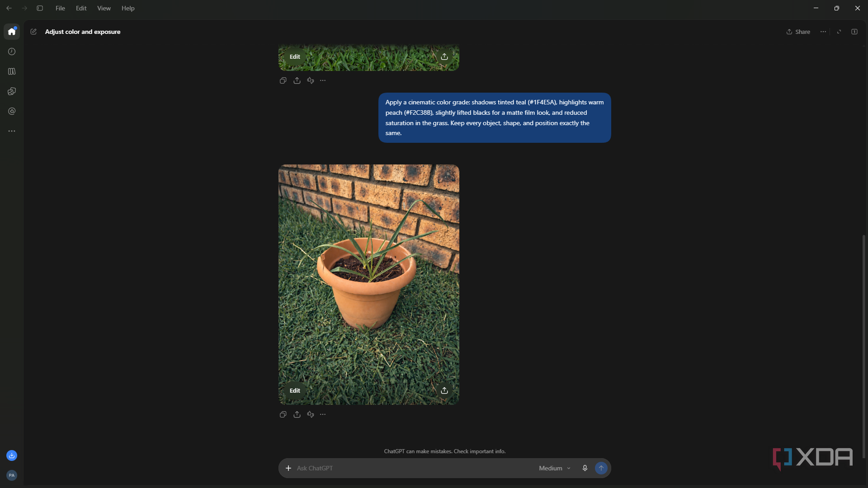The height and width of the screenshot is (488, 868).
Task: Show more sidebar options ellipsis
Action: (x=12, y=131)
